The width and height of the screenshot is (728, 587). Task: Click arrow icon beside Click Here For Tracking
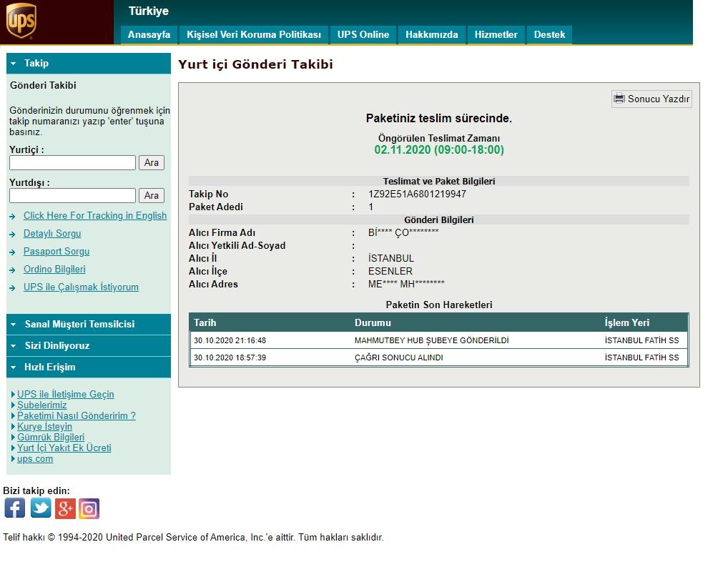click(x=13, y=216)
